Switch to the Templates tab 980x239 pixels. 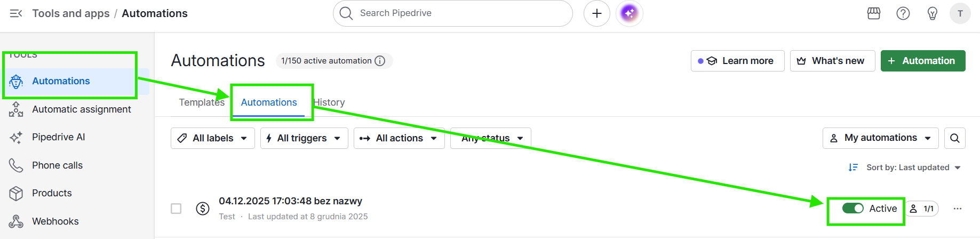pyautogui.click(x=201, y=102)
